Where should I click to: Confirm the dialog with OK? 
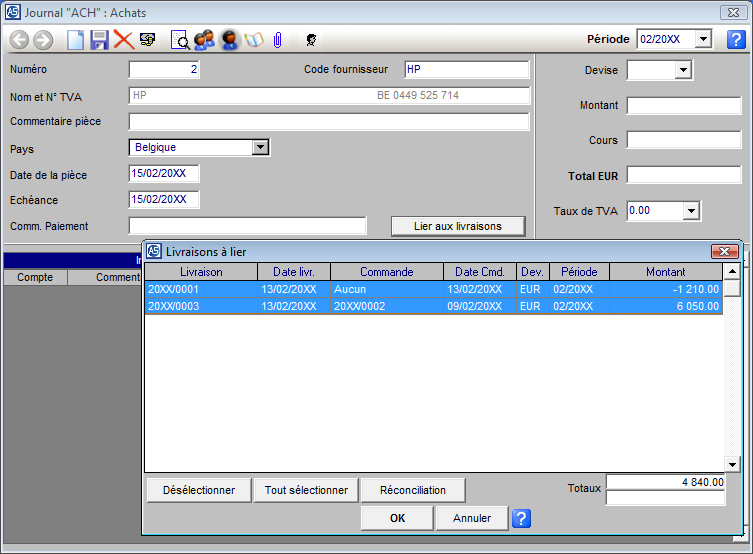(x=397, y=518)
